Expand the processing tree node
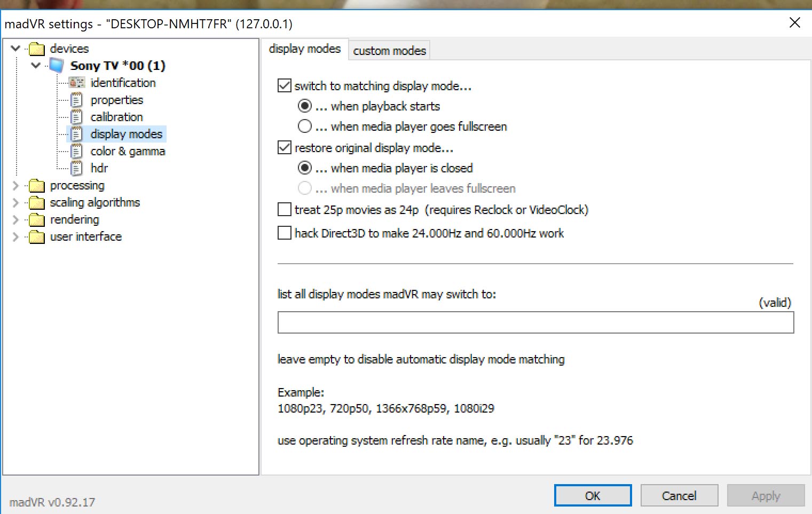The image size is (812, 514). (15, 186)
